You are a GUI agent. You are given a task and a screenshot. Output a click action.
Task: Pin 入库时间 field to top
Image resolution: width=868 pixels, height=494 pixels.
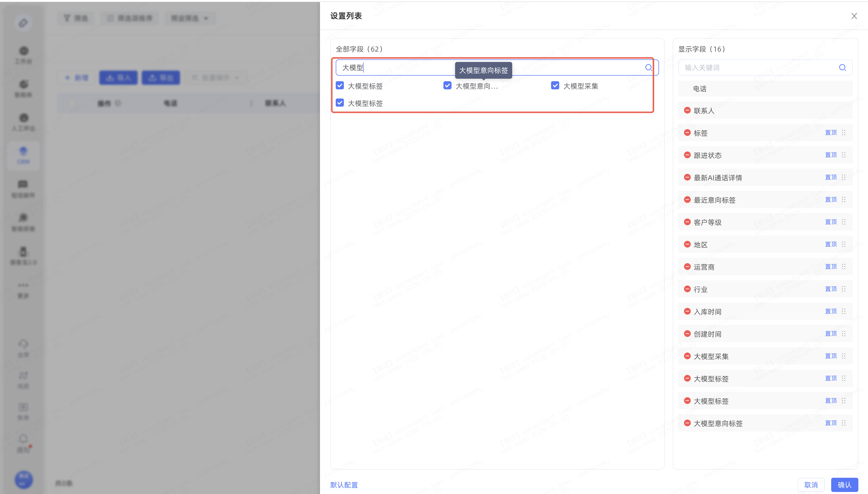click(x=831, y=311)
